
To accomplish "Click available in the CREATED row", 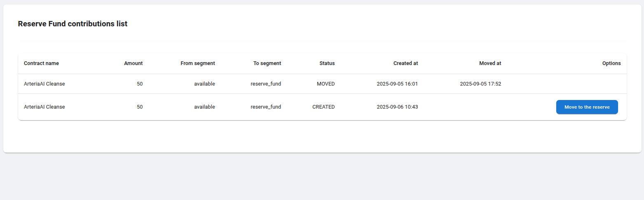I will pyautogui.click(x=204, y=107).
